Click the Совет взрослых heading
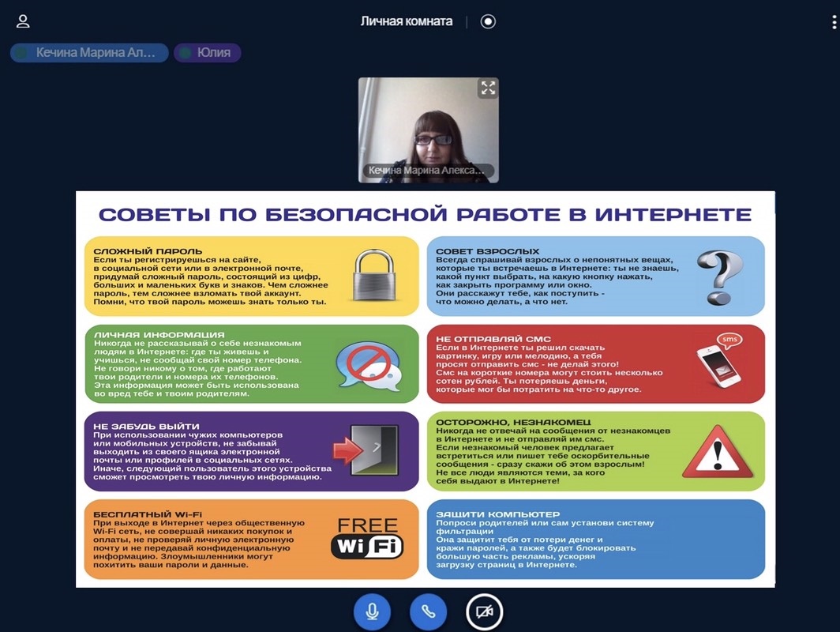The width and height of the screenshot is (840, 632). (488, 251)
